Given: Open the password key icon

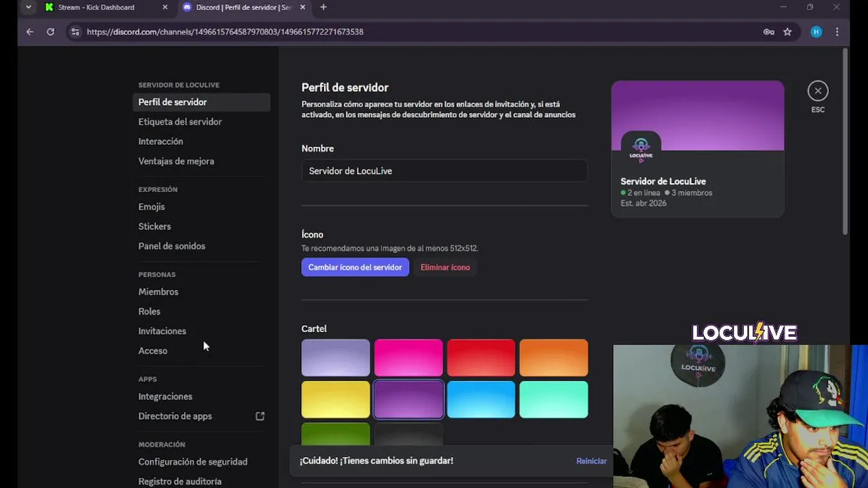Looking at the screenshot, I should (768, 32).
